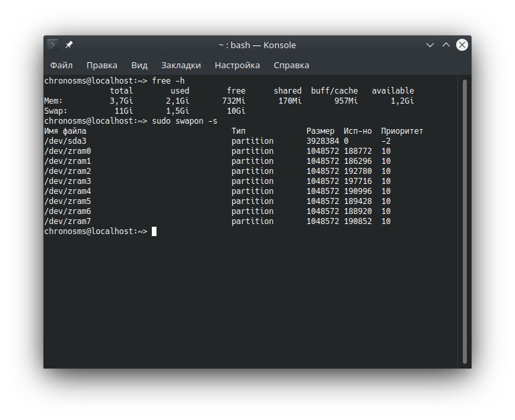Click the 190996 used value

coord(358,191)
